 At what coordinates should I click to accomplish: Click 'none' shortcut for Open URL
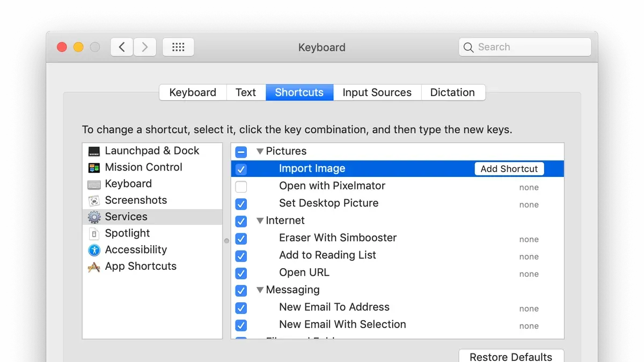point(529,274)
